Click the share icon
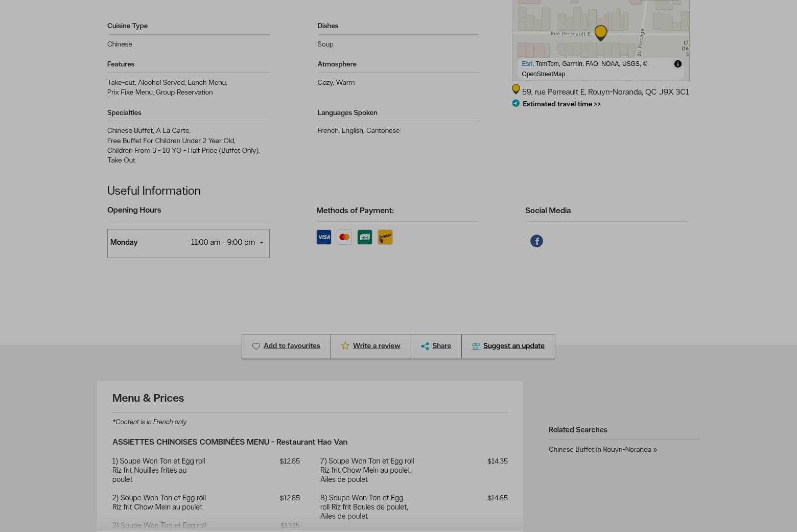This screenshot has width=797, height=532. [x=425, y=346]
